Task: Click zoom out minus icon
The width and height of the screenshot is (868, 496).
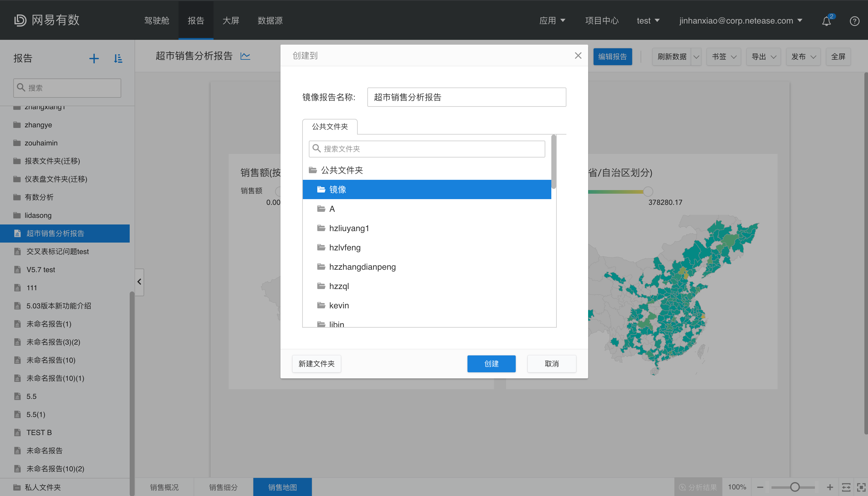Action: coord(760,487)
